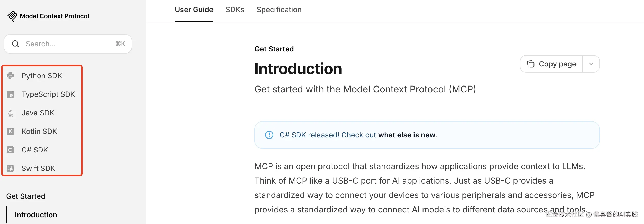Switch to the SDKs tab
This screenshot has width=644, height=224.
tap(235, 10)
